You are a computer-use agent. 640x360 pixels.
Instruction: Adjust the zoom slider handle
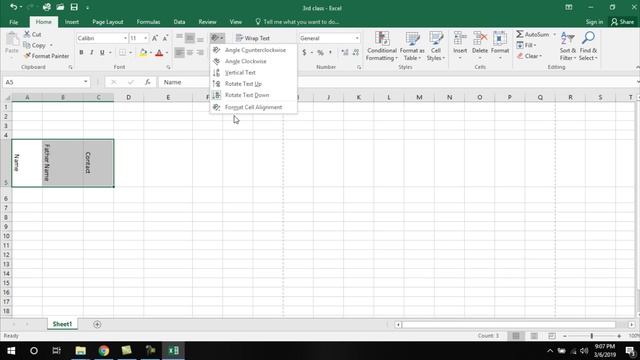pyautogui.click(x=591, y=336)
